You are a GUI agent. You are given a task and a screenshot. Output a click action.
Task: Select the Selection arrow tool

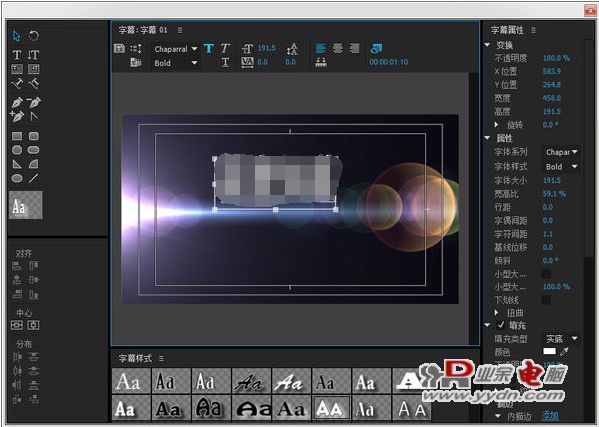[x=16, y=36]
